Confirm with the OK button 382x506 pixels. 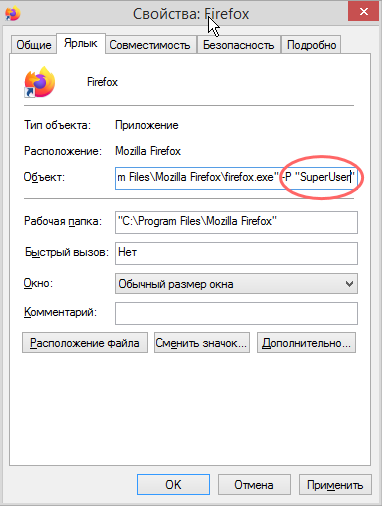pos(173,485)
